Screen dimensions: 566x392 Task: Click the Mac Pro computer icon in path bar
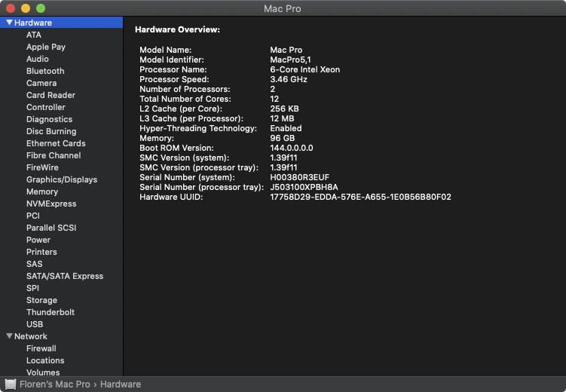pyautogui.click(x=11, y=384)
